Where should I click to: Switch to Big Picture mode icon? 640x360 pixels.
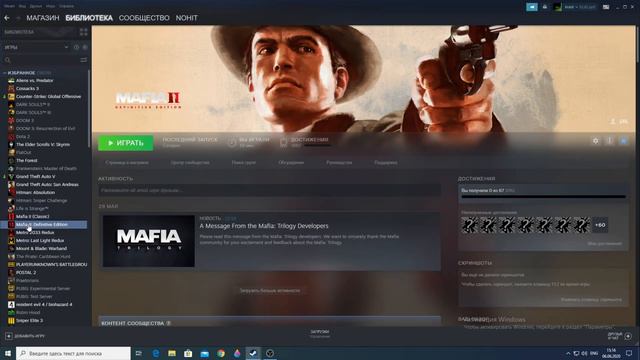606,7
